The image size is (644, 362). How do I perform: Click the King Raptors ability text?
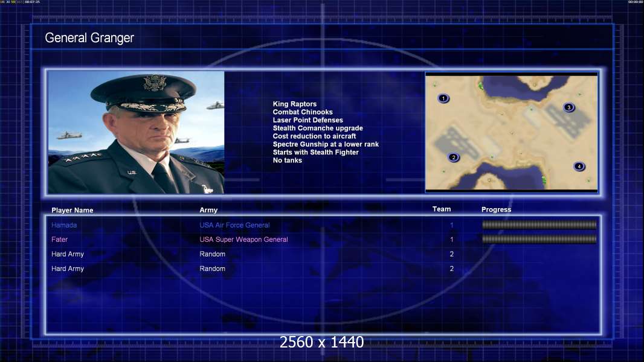[x=294, y=104]
